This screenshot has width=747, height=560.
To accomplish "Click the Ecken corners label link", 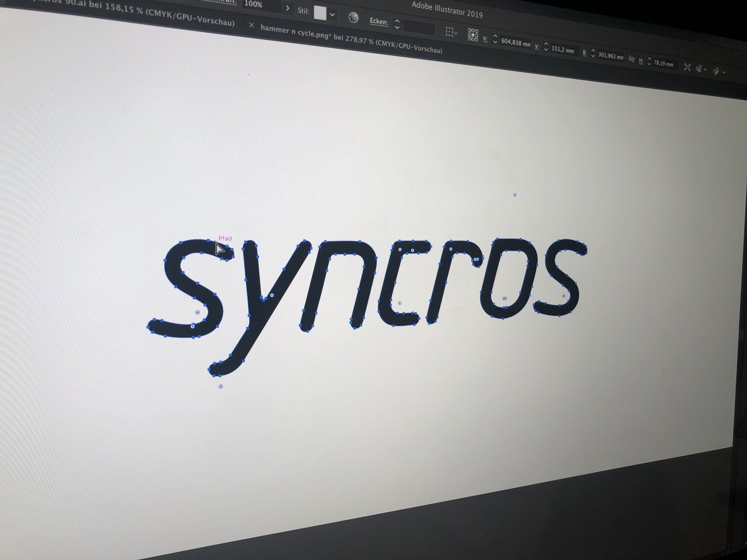I will (x=378, y=21).
